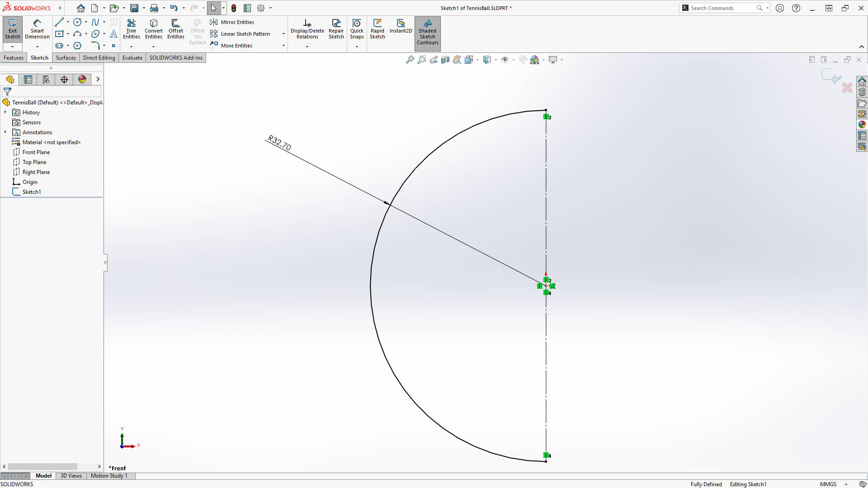This screenshot has height=488, width=868.
Task: Open the Motion Study 1 tab
Action: [x=108, y=476]
